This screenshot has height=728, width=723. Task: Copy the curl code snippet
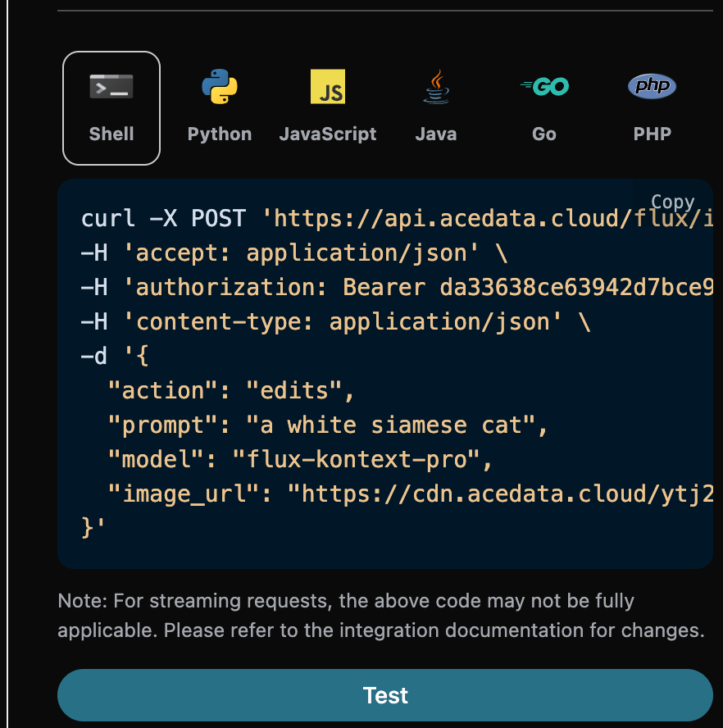[x=674, y=202]
